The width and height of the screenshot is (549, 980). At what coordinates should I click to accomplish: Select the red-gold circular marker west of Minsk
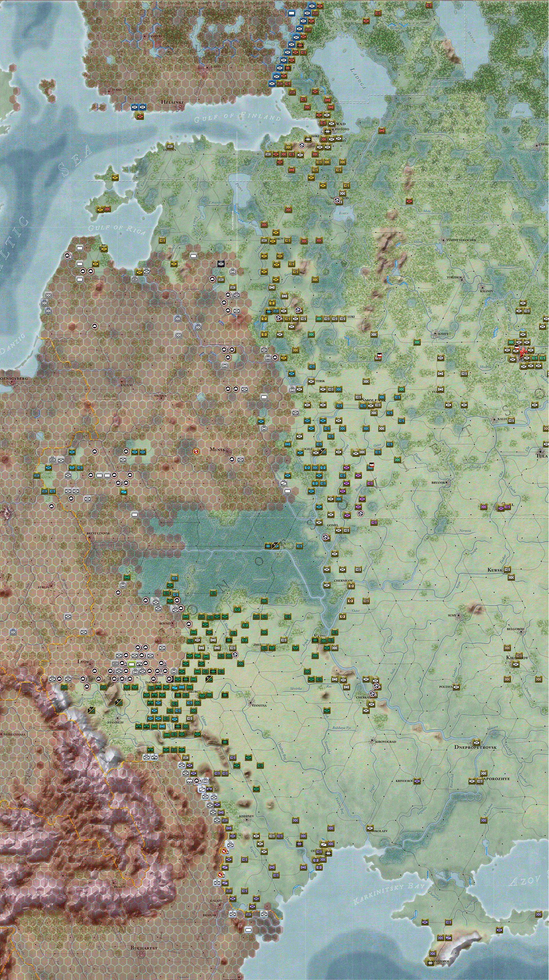196,452
